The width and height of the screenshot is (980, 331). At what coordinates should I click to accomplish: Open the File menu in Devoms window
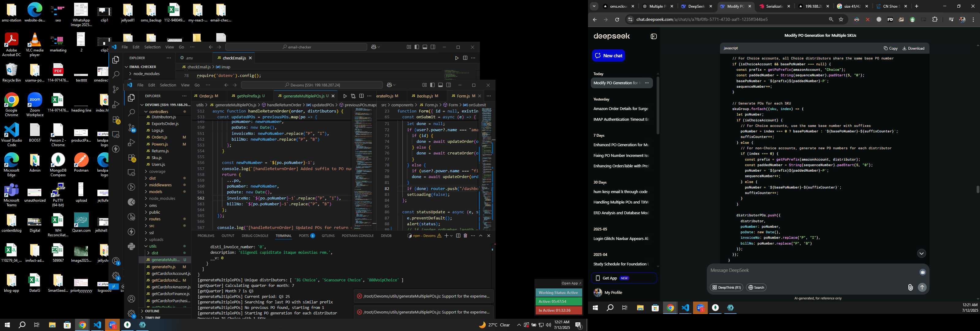click(140, 85)
